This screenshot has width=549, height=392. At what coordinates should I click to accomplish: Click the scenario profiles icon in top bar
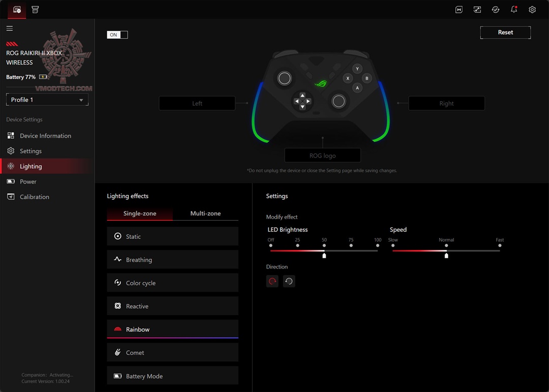point(477,10)
